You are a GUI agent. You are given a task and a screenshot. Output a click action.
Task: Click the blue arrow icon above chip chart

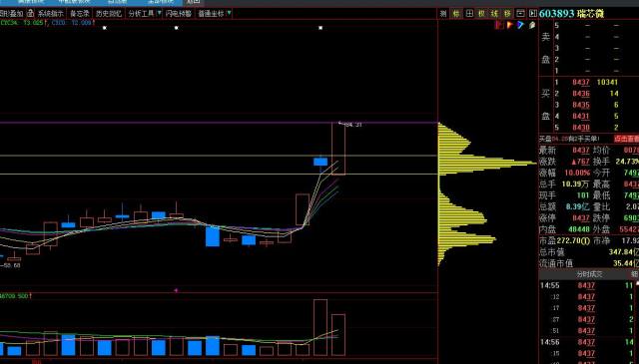[520, 25]
